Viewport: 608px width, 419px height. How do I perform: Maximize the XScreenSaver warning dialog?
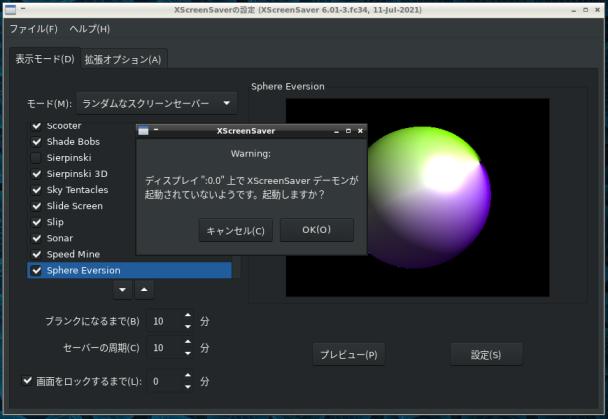pos(348,131)
